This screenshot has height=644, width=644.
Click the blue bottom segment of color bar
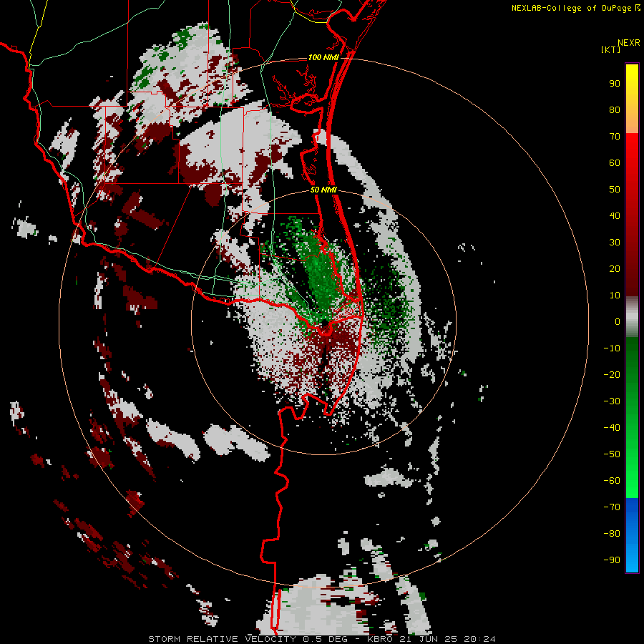click(632, 535)
